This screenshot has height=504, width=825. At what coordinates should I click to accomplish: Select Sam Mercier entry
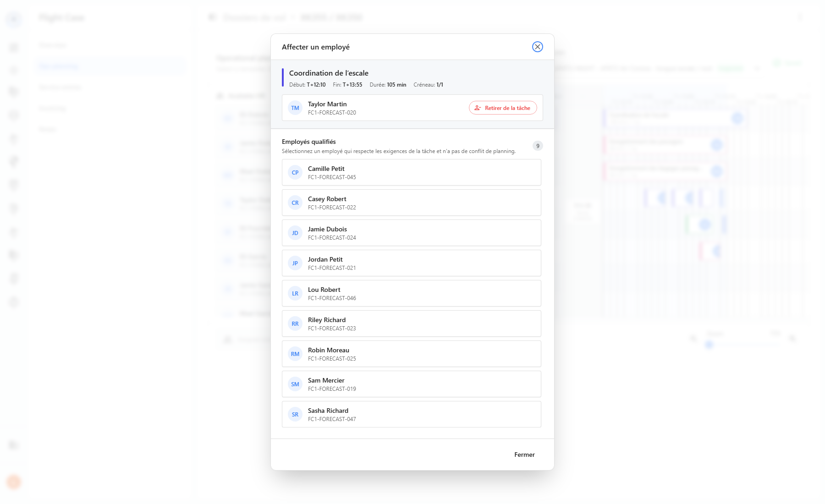coord(411,384)
